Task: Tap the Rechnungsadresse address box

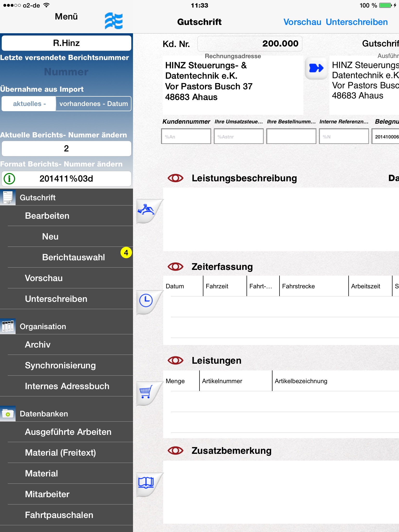Action: tap(233, 85)
